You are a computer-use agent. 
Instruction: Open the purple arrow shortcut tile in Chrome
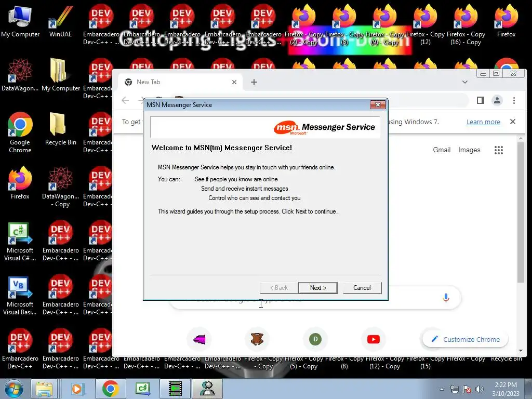coord(199,339)
